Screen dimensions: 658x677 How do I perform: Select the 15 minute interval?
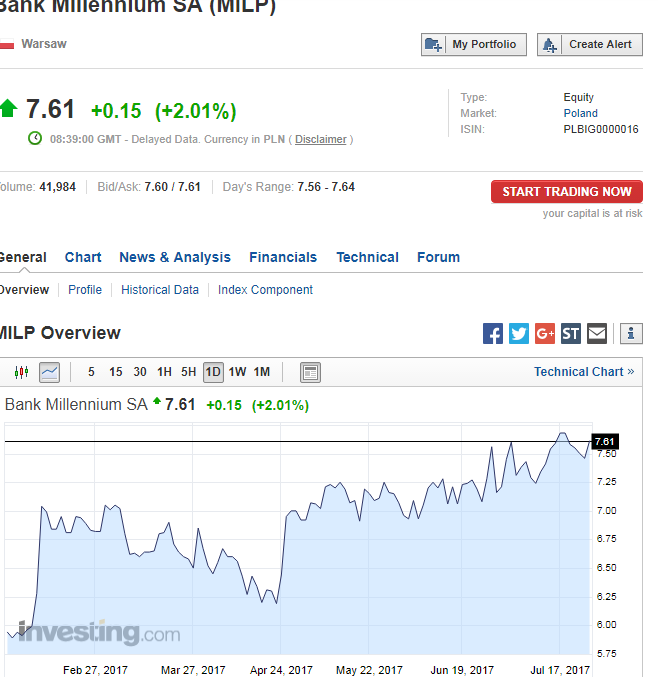[115, 372]
